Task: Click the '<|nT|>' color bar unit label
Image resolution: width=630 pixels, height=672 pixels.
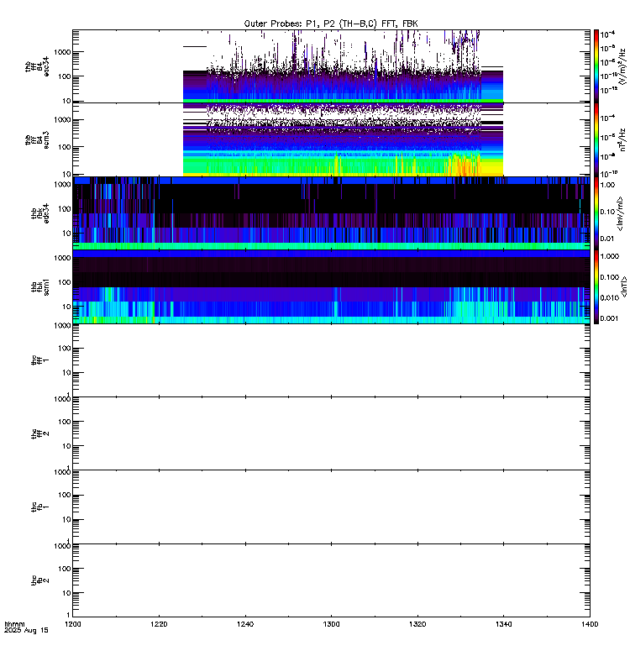Action: click(624, 287)
